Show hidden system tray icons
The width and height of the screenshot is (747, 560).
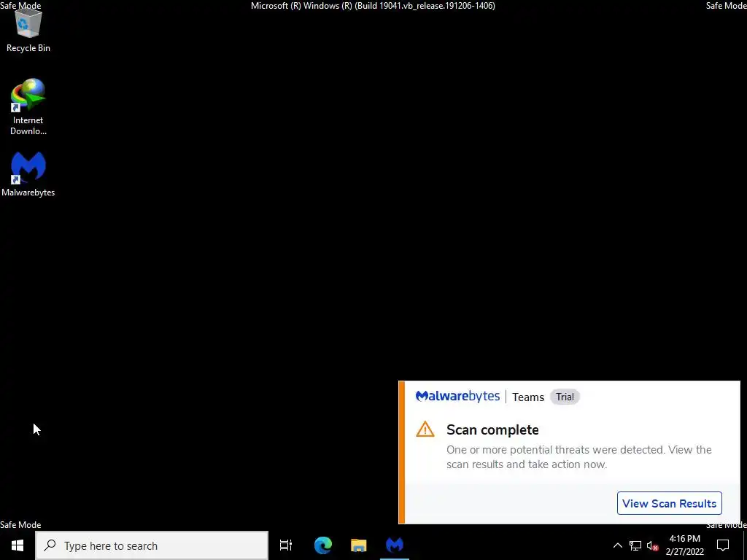[617, 545]
